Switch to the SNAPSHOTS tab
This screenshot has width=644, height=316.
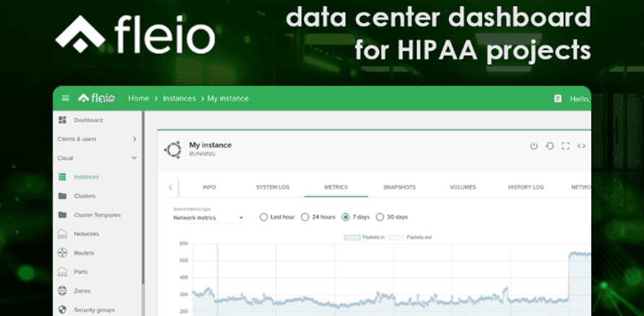click(x=399, y=187)
